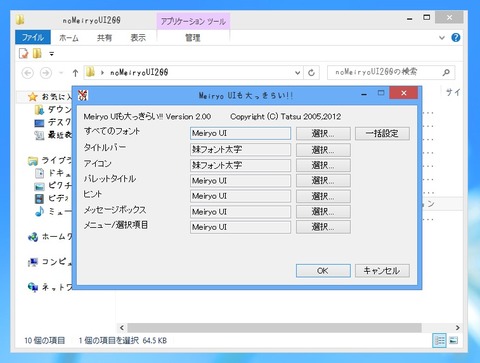This screenshot has width=480, height=363.
Task: Click the OK button in dialog
Action: coord(323,271)
